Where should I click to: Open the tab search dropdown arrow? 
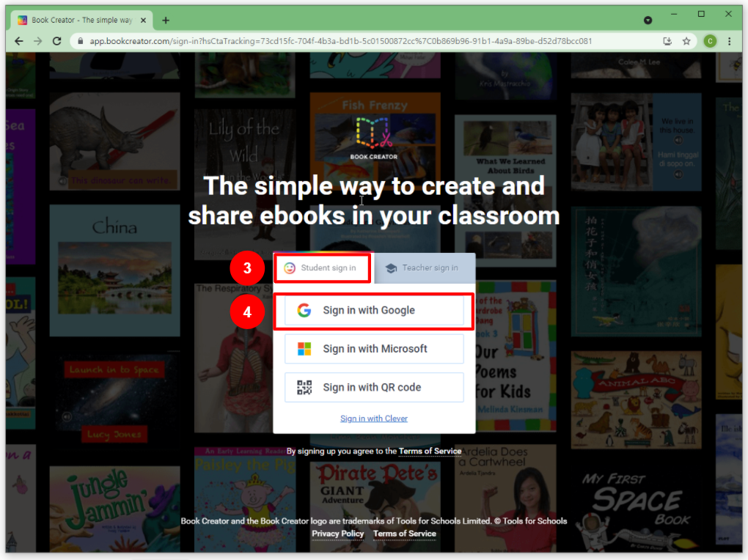648,20
